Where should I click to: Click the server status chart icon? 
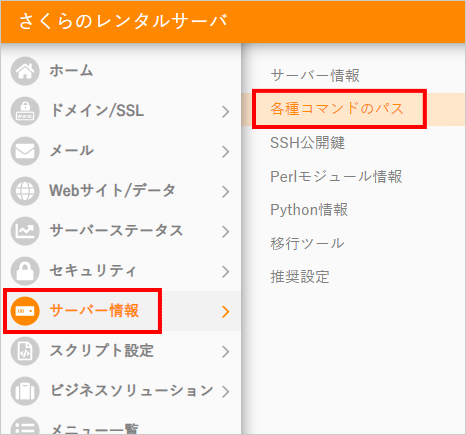tap(25, 231)
